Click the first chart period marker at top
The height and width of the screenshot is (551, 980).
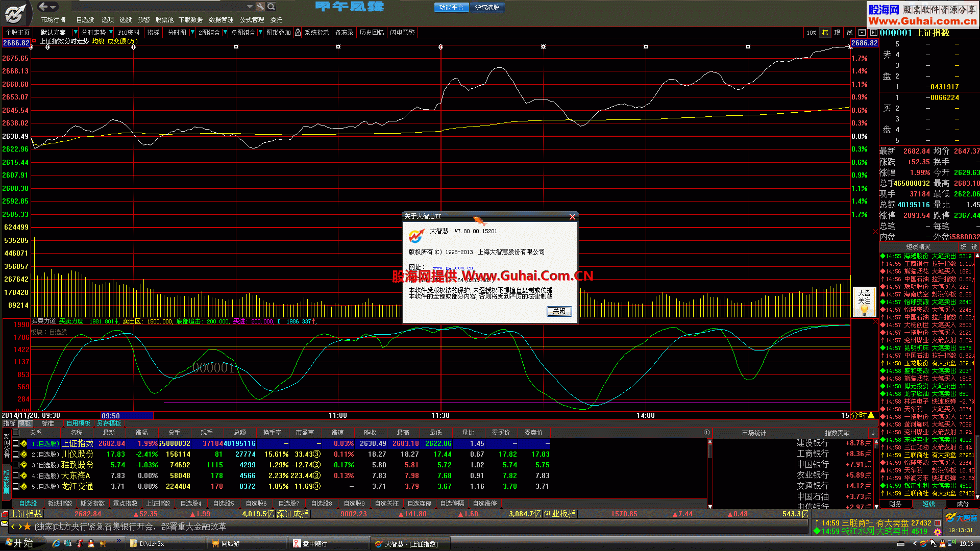coord(31,47)
